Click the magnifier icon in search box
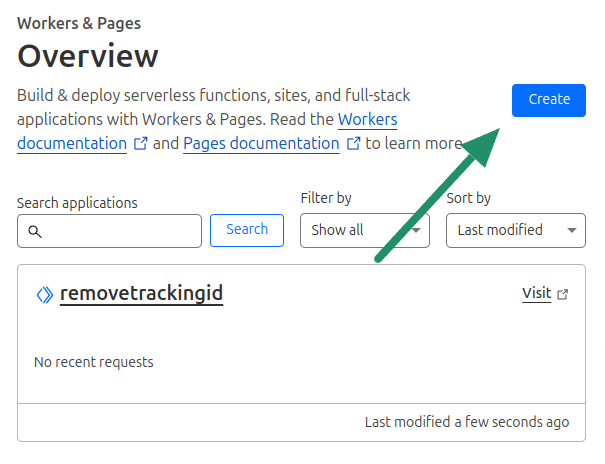The image size is (605, 464). click(x=35, y=231)
